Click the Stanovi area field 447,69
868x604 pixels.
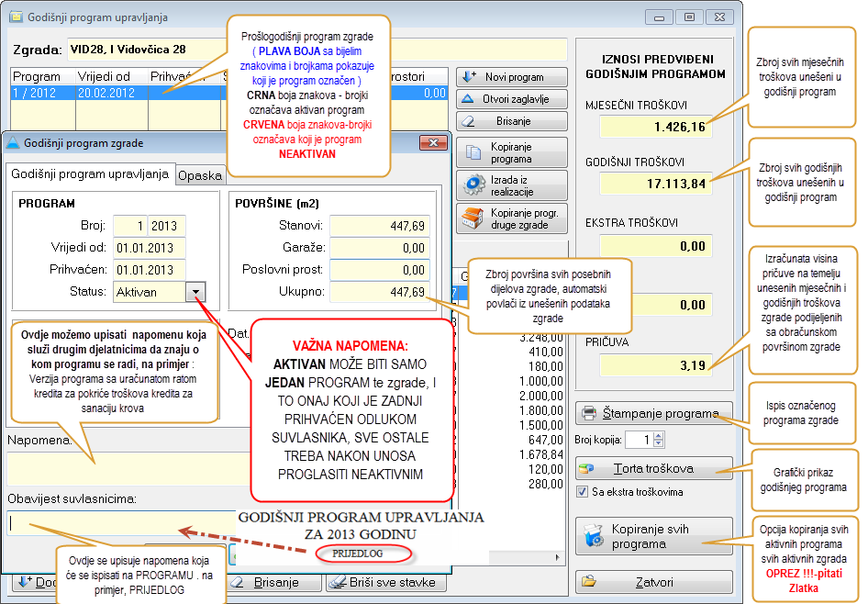click(x=380, y=226)
